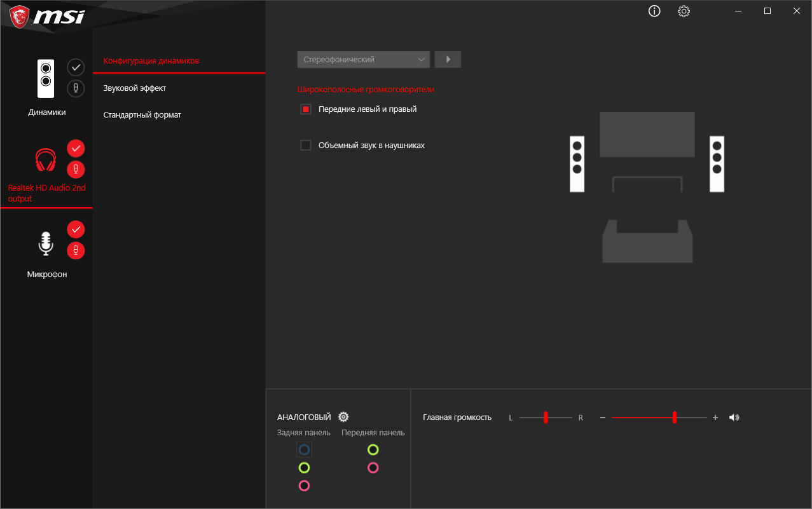Toggle default device checkmark for Динамики

coord(76,67)
